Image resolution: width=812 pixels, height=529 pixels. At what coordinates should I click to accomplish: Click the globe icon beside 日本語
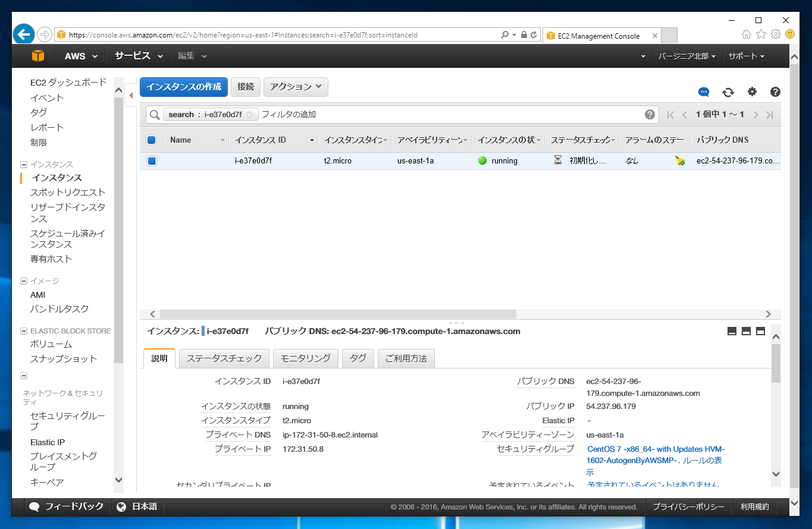tap(122, 507)
